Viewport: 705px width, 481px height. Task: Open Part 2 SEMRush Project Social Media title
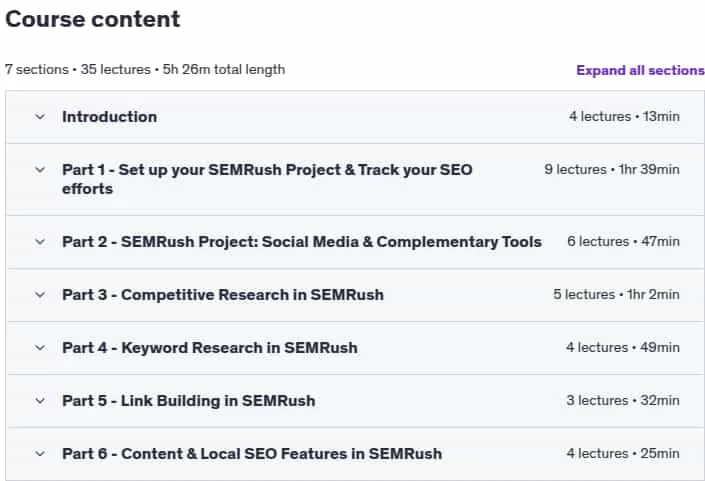pos(302,242)
